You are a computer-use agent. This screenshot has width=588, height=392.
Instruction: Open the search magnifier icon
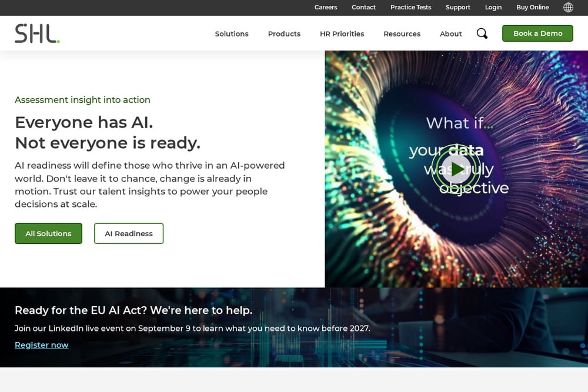pos(482,33)
